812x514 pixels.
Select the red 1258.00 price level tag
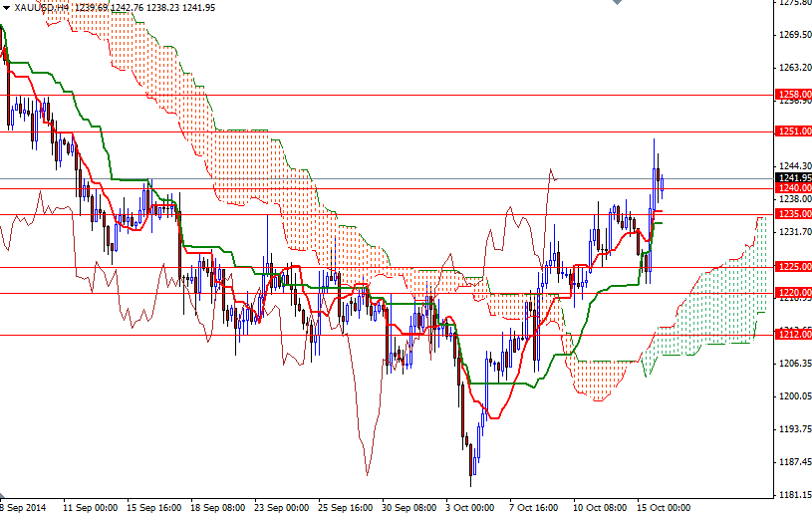pos(793,95)
